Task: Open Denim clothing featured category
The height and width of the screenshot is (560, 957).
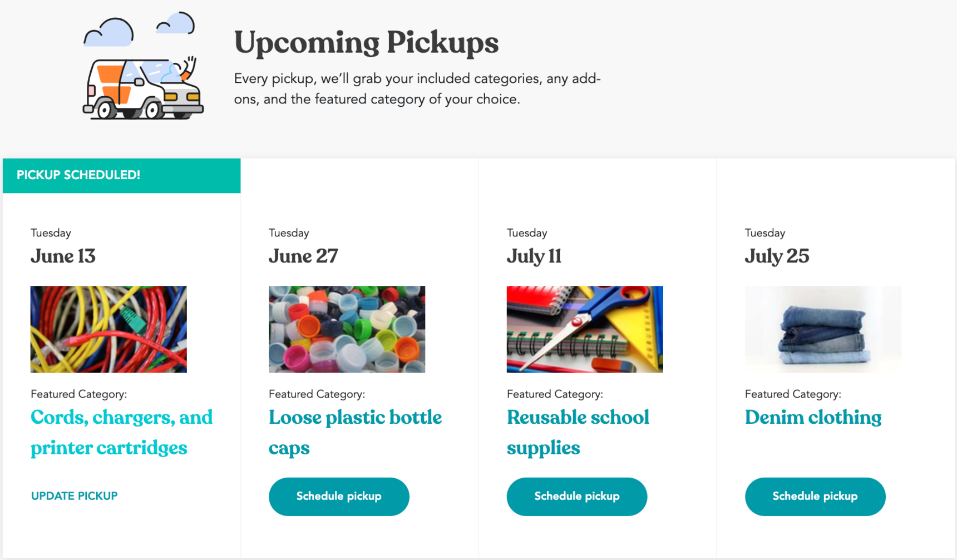Action: coord(813,417)
